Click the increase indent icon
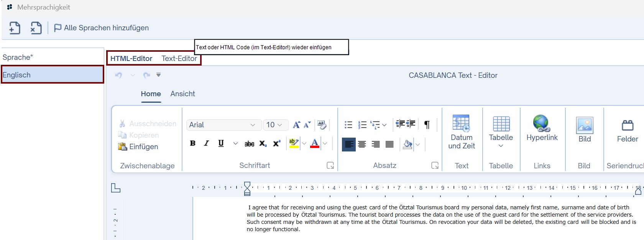 (411, 124)
